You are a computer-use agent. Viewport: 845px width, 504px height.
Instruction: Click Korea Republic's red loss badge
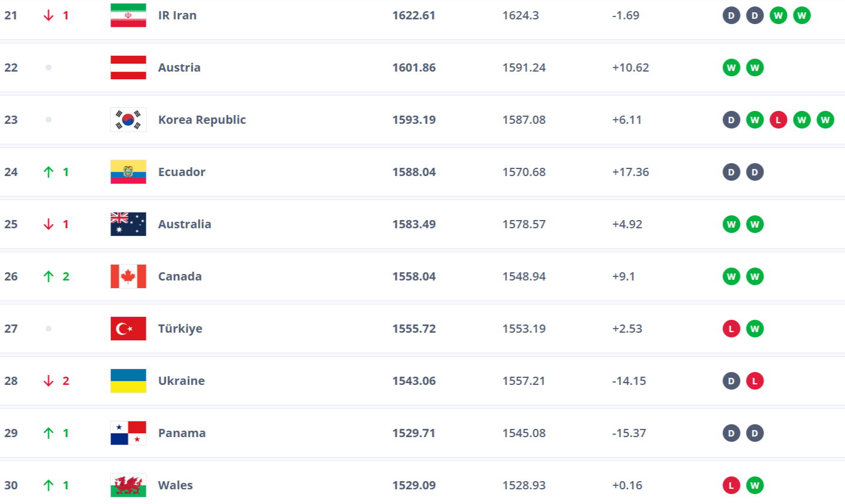778,120
